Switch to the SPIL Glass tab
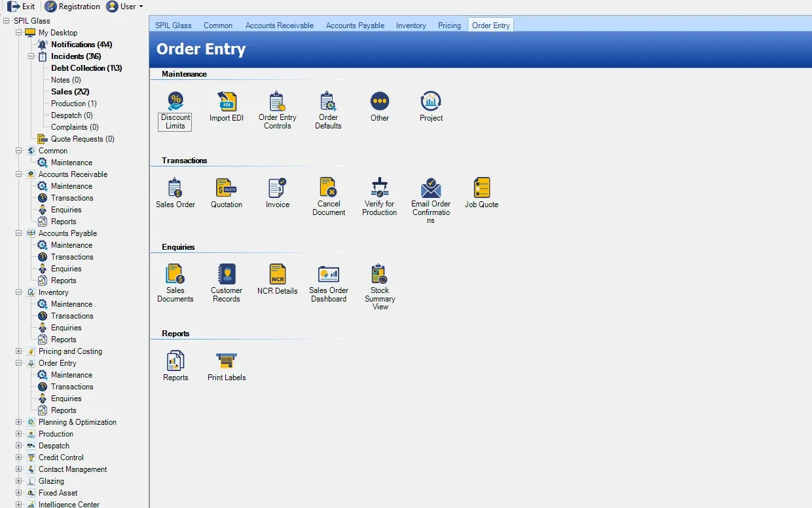The height and width of the screenshot is (508, 812). (x=174, y=26)
